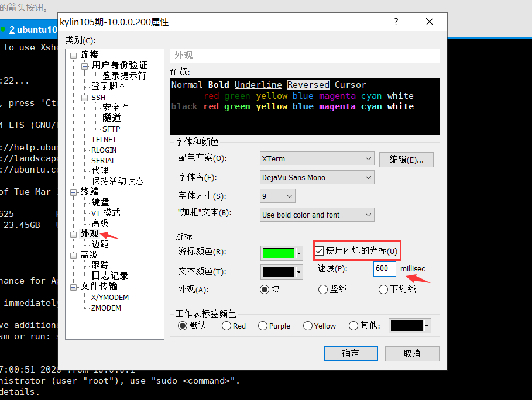This screenshot has width=532, height=400.
Task: Select the 其他 tab color radio
Action: [x=353, y=326]
